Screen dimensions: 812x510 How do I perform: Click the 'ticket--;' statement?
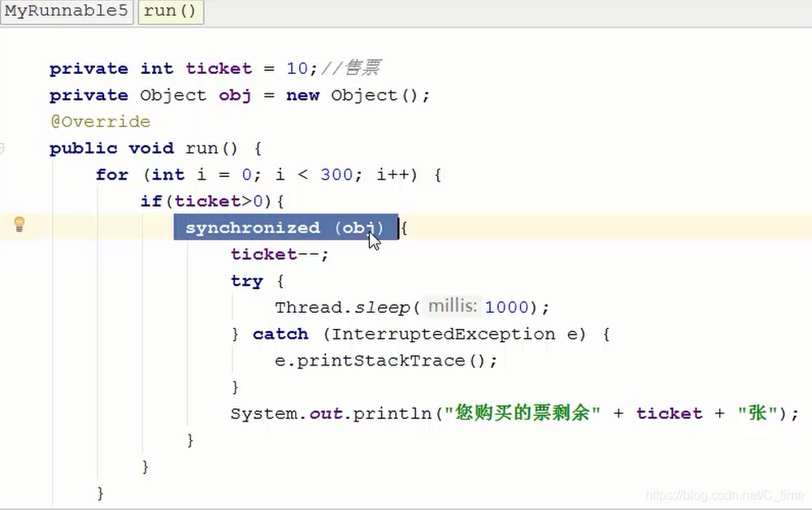(x=280, y=254)
